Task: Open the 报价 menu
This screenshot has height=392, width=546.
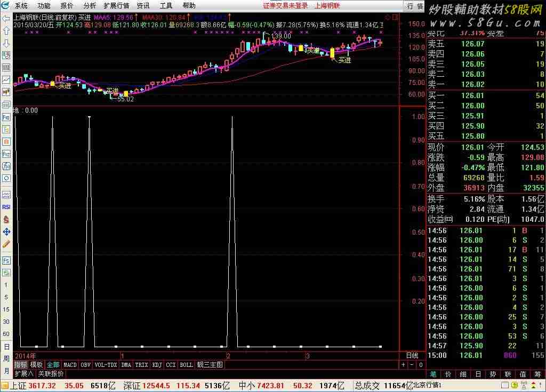Action: coord(67,5)
